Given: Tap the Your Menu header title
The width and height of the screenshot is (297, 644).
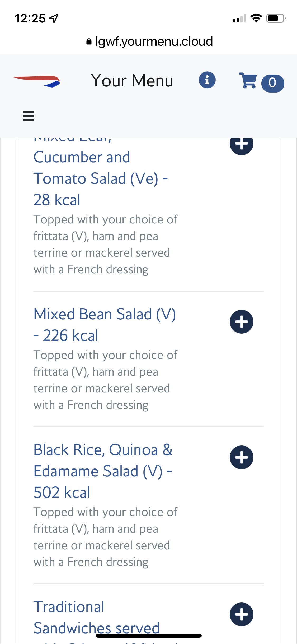Looking at the screenshot, I should click(132, 80).
